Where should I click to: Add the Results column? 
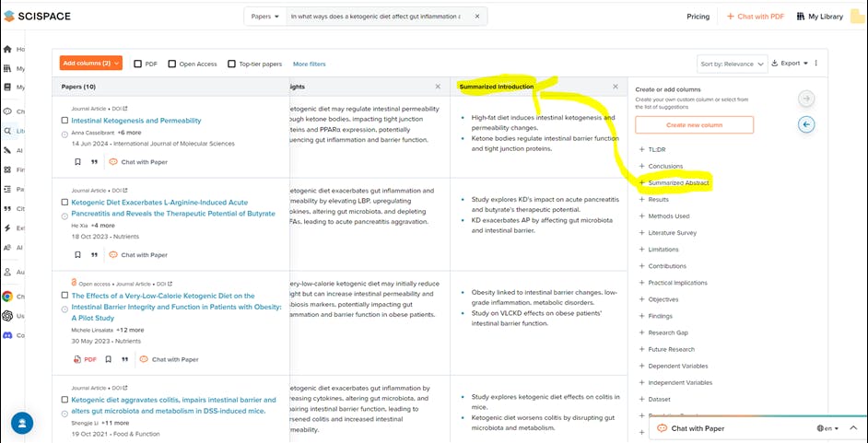653,199
